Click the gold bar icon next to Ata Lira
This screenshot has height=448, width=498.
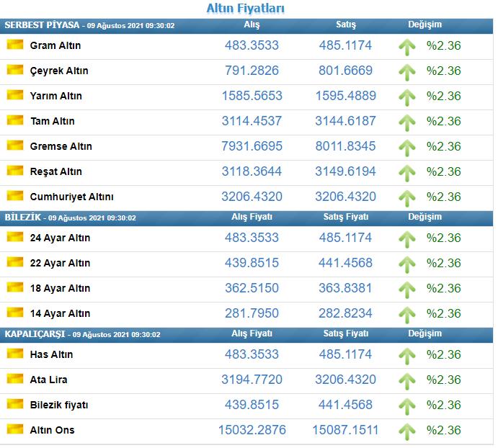click(x=15, y=378)
